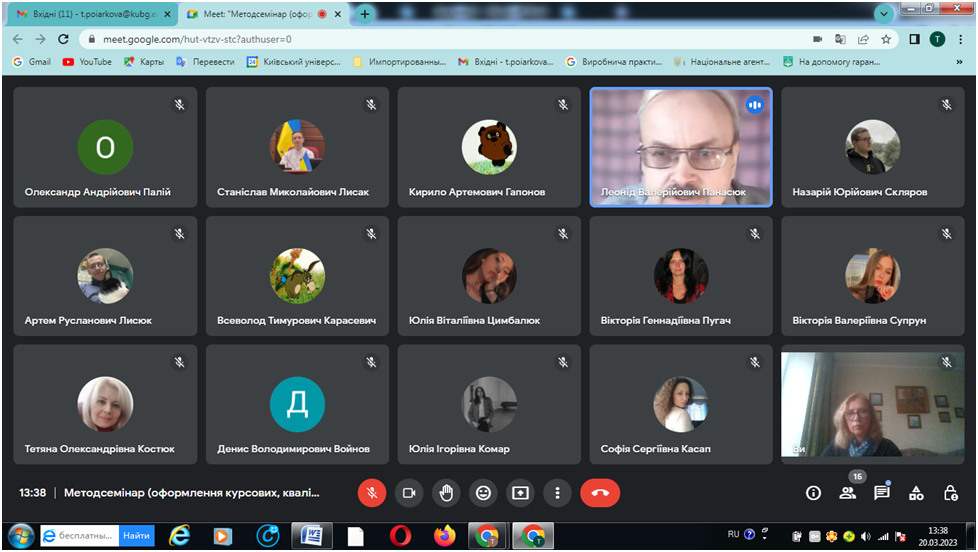Open the Activities panel icon

(916, 493)
